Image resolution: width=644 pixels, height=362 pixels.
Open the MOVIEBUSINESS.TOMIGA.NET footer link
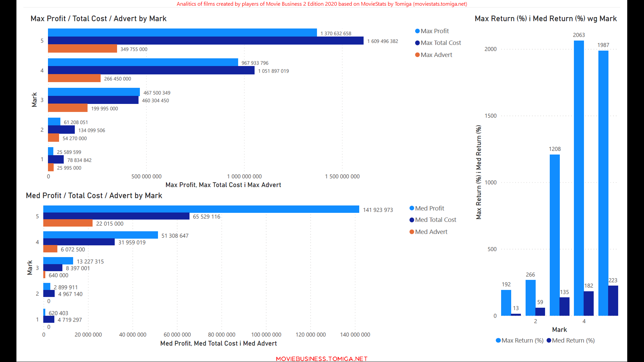(x=322, y=359)
